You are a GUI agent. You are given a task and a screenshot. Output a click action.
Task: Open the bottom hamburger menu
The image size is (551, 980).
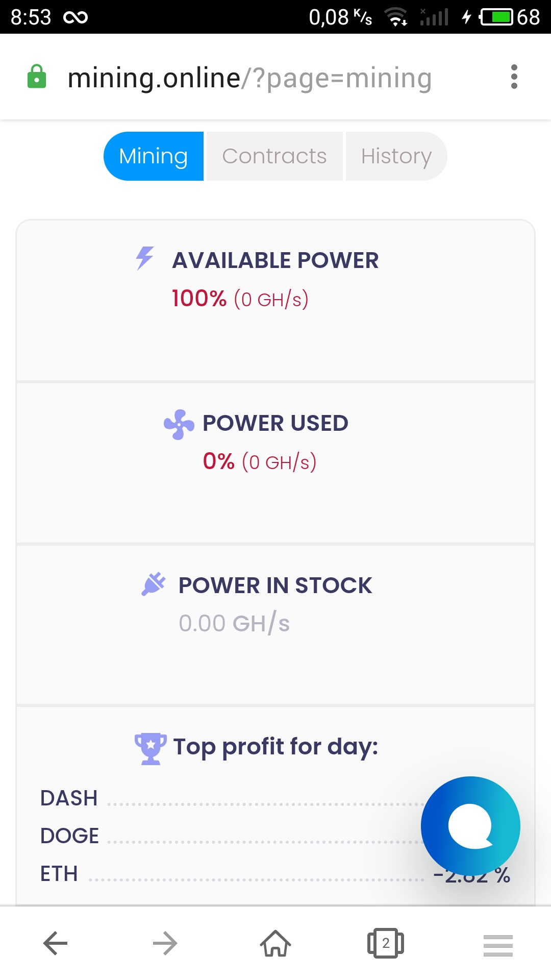(x=498, y=945)
